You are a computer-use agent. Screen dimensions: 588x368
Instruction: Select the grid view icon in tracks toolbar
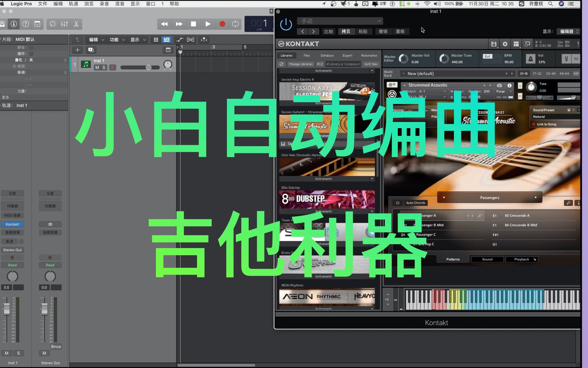coord(156,40)
